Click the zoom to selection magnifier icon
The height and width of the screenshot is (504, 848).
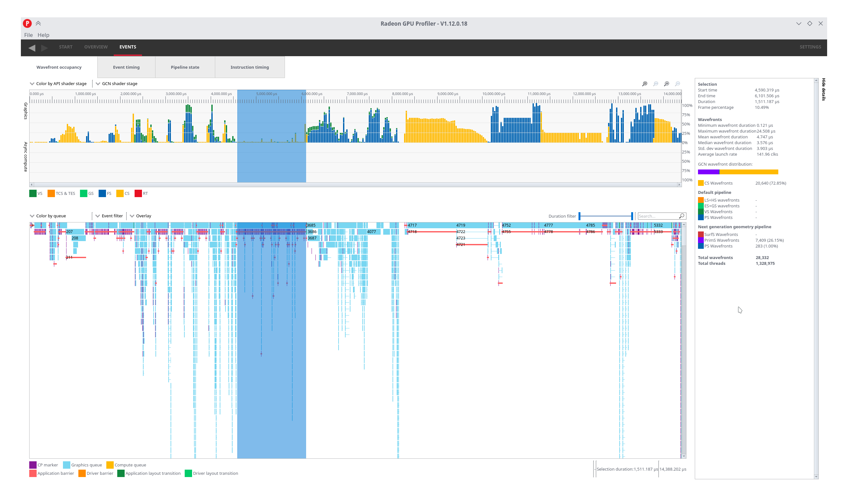(644, 83)
